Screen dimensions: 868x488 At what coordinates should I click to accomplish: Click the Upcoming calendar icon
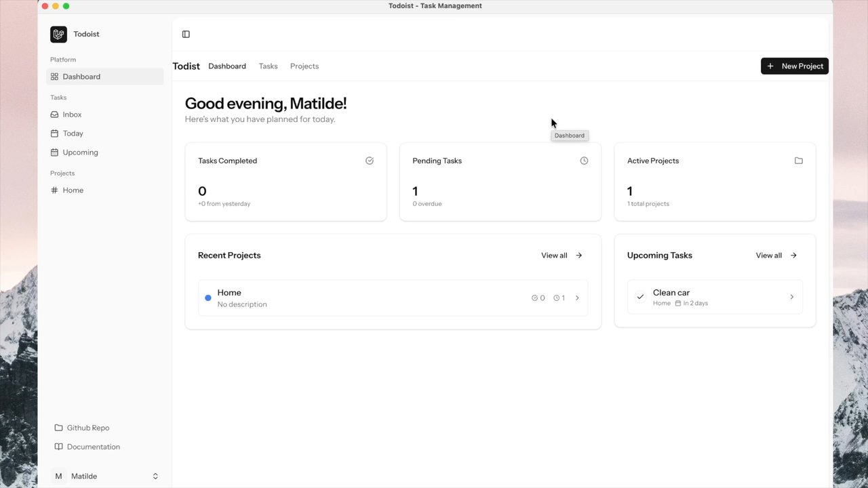point(54,152)
